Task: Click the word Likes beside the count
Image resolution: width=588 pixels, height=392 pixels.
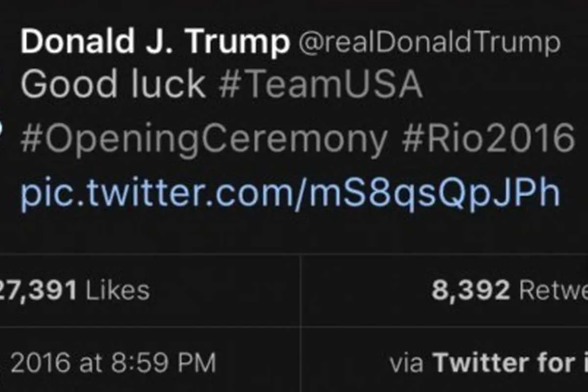Action: (118, 290)
